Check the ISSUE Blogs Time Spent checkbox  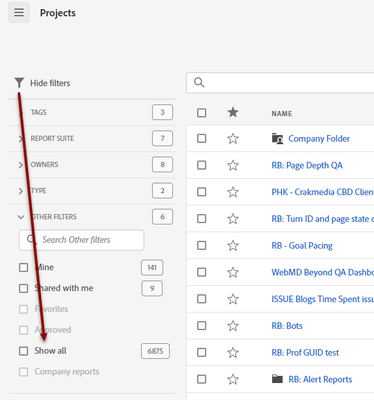(202, 299)
